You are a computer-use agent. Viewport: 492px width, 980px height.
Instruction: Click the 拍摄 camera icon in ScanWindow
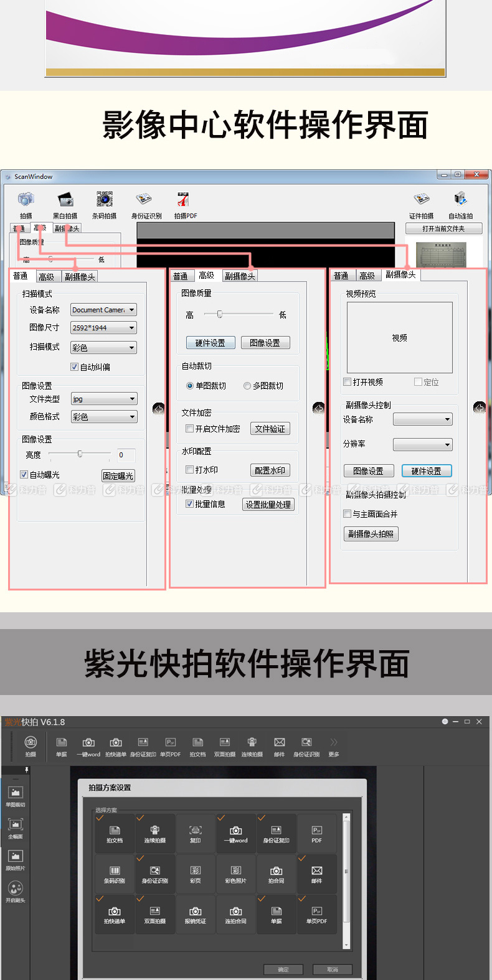(x=26, y=199)
